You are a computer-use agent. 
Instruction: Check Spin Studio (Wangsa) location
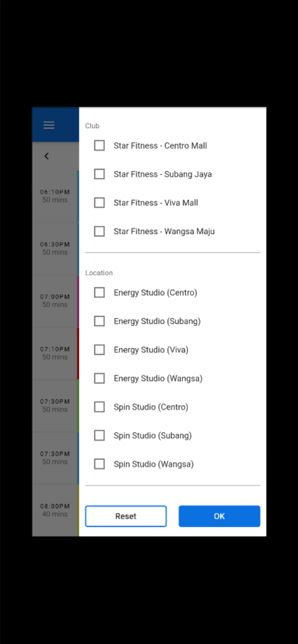tap(99, 464)
